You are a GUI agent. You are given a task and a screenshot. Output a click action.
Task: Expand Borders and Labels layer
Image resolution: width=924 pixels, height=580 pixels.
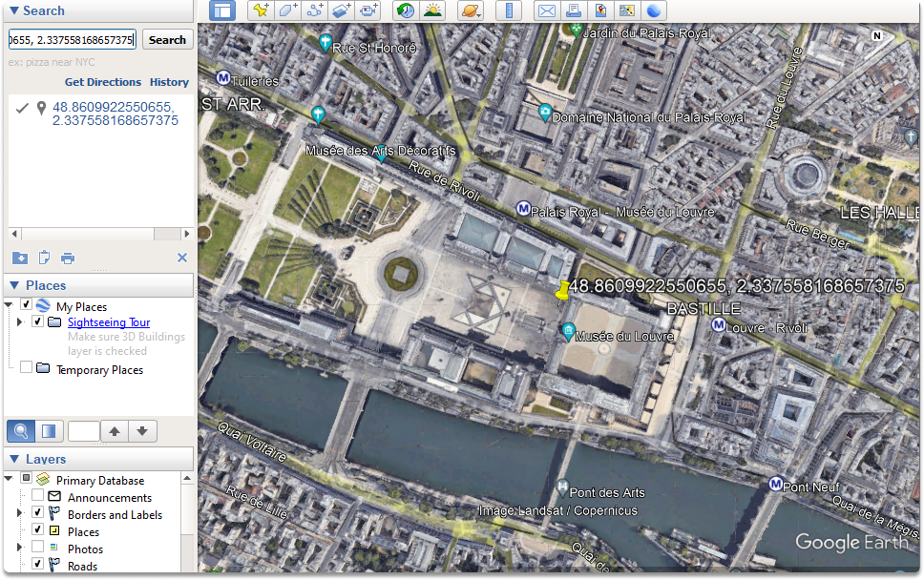20,513
